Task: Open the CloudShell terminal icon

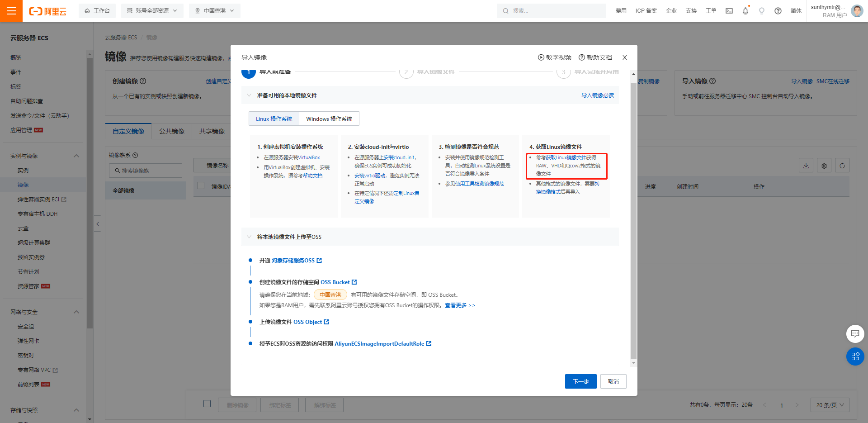Action: point(729,11)
